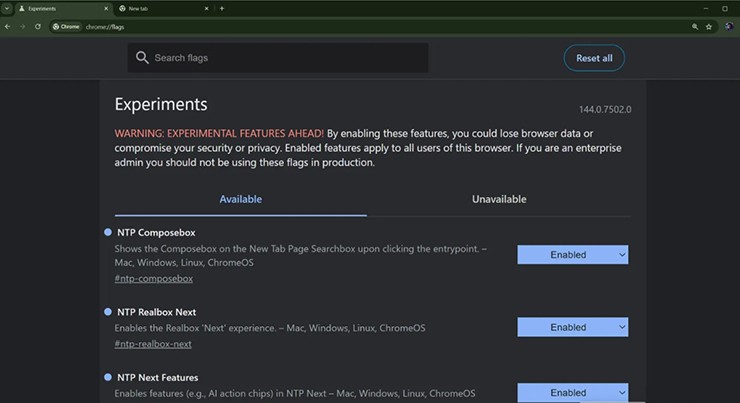Click the NTP Realbox Next description text
740x403 pixels.
tap(270, 328)
